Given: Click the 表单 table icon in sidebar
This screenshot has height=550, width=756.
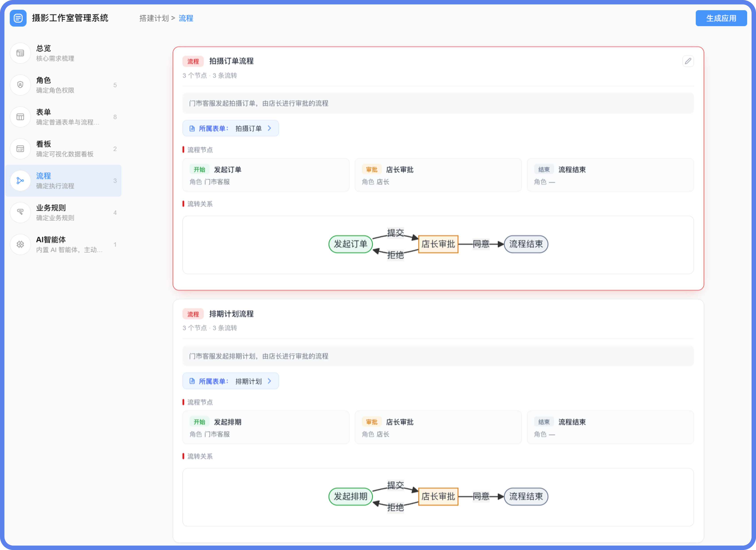Looking at the screenshot, I should (x=20, y=117).
